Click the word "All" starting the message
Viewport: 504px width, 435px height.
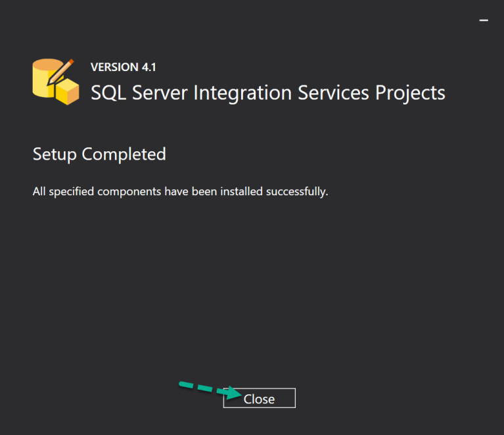39,192
